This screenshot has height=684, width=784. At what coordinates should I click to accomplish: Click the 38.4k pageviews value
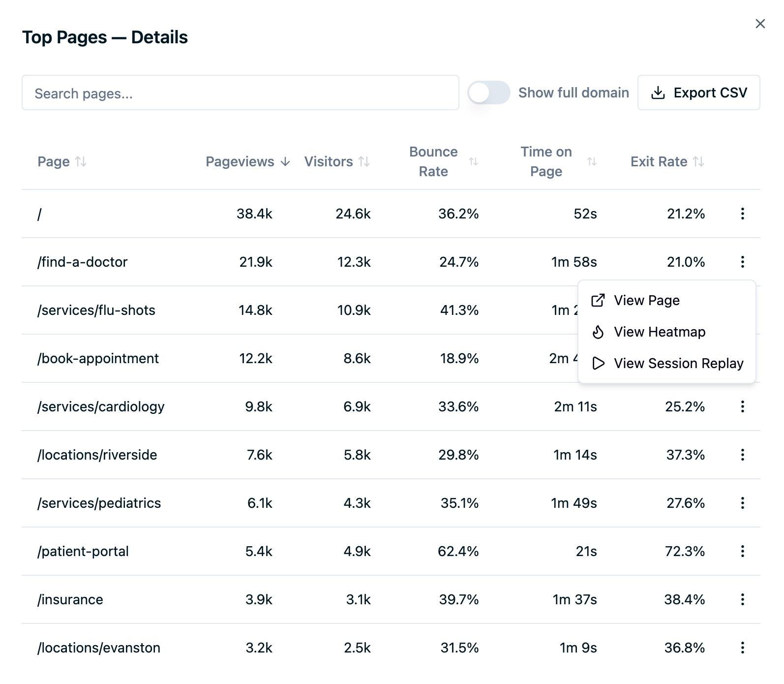[x=254, y=214]
